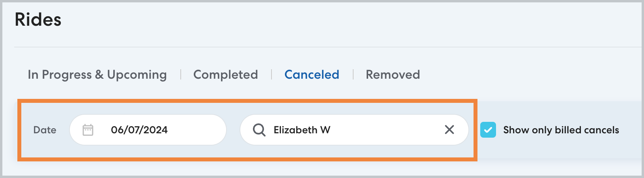Click the 06/07/2024 date value
Screen dimensions: 644x178
[139, 130]
